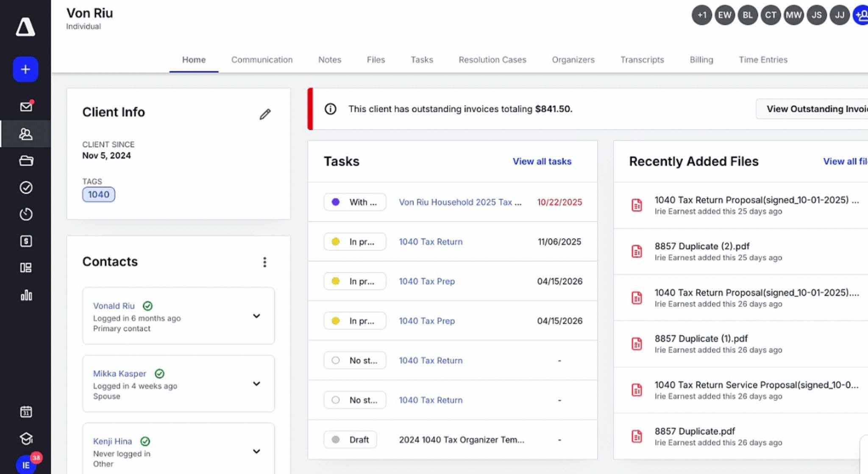Open the Canopy logo home icon
Image resolution: width=868 pixels, height=474 pixels.
pos(25,27)
